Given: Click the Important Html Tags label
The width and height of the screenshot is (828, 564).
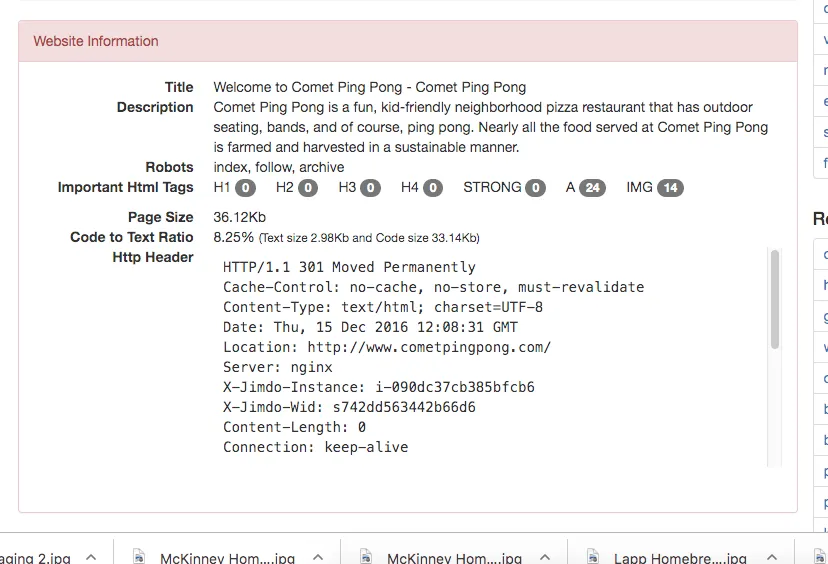Looking at the screenshot, I should pyautogui.click(x=126, y=187).
